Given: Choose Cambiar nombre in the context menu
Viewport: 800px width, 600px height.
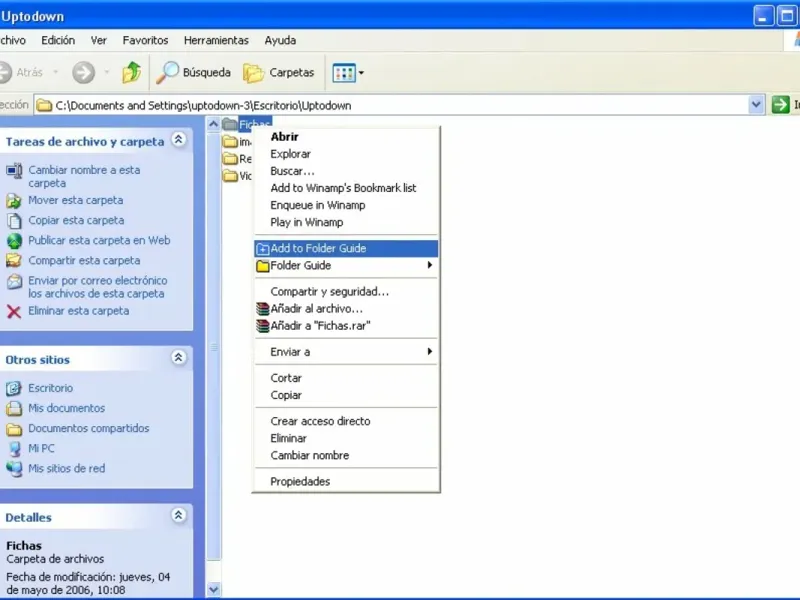Looking at the screenshot, I should [346, 456].
